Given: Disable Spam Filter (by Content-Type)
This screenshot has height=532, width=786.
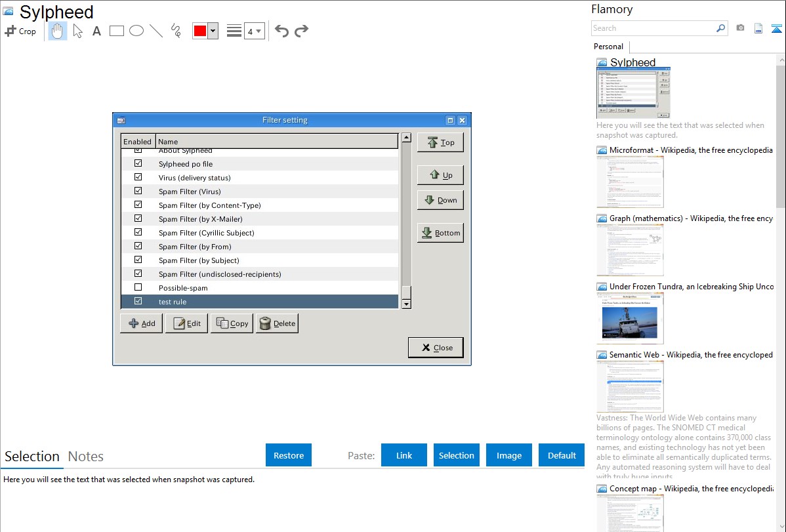Looking at the screenshot, I should pos(138,205).
